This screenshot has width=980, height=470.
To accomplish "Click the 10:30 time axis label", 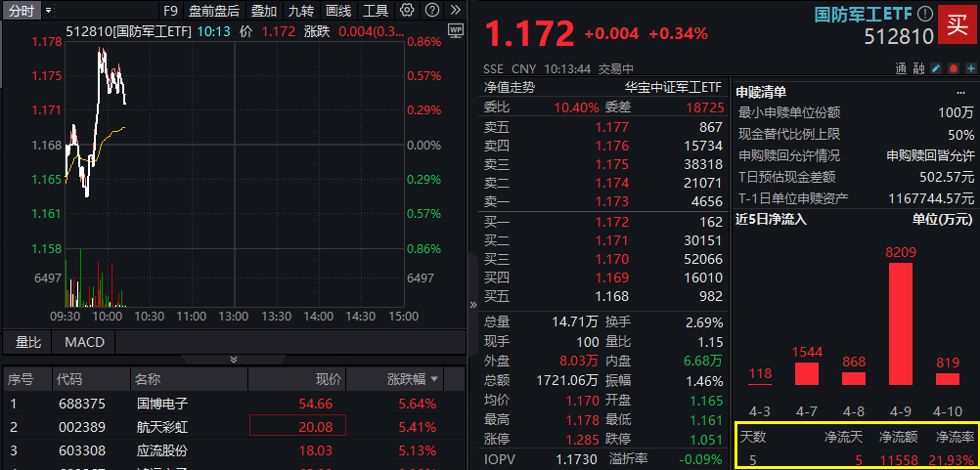I will click(149, 317).
